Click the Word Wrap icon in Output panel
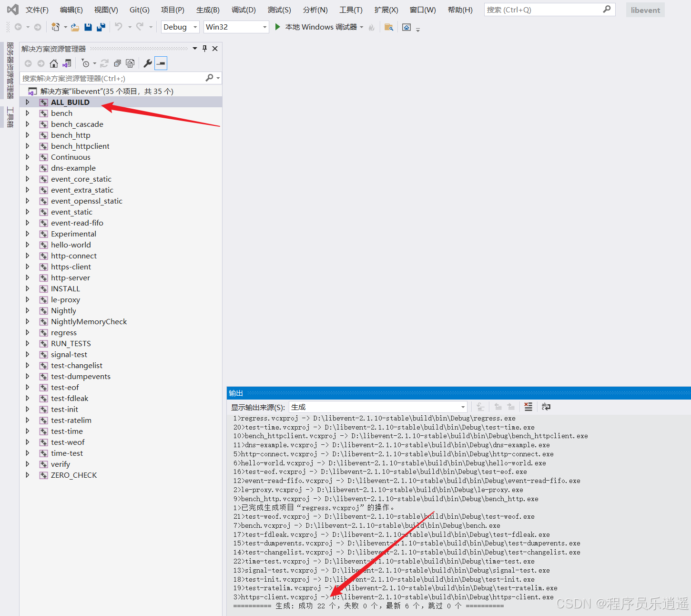The image size is (691, 616). 546,407
